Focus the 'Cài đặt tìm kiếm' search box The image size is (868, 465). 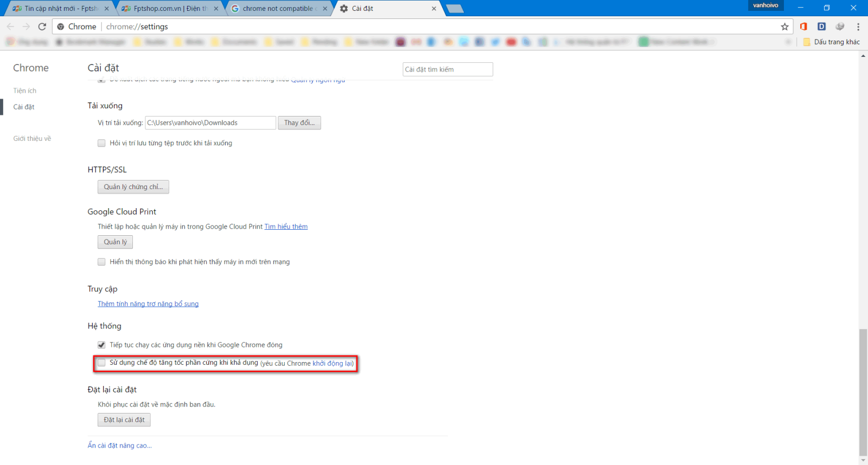[448, 69]
